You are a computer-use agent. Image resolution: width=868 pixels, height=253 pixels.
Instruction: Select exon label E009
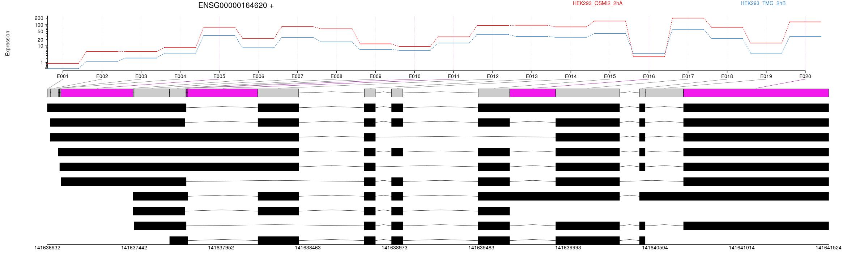[x=375, y=76]
